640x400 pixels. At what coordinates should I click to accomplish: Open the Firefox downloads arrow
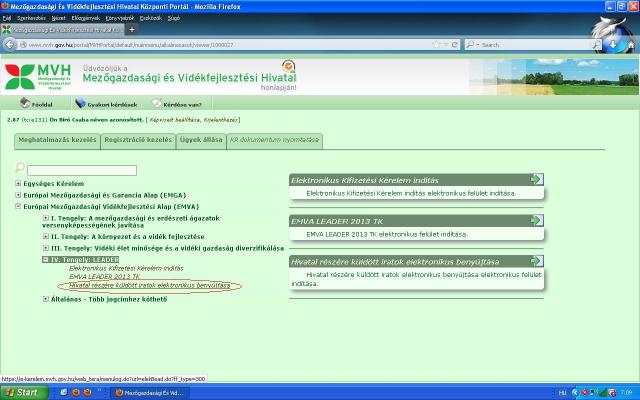click(613, 44)
